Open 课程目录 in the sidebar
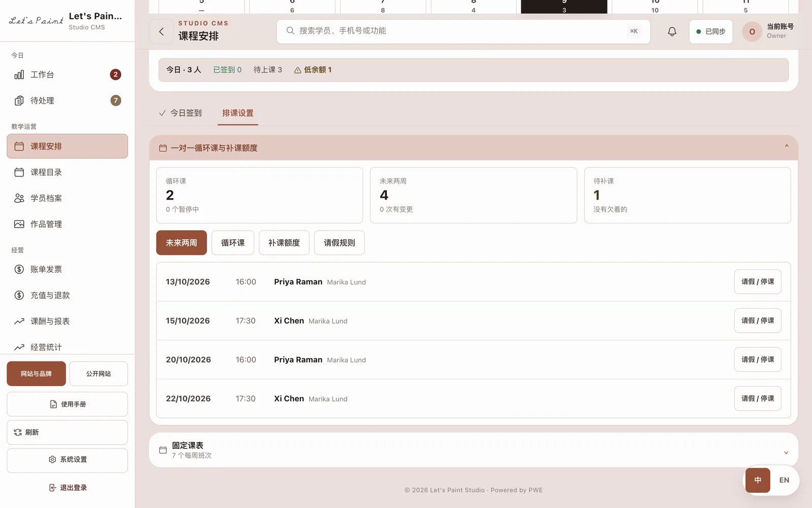Viewport: 812px width, 508px height. click(67, 172)
